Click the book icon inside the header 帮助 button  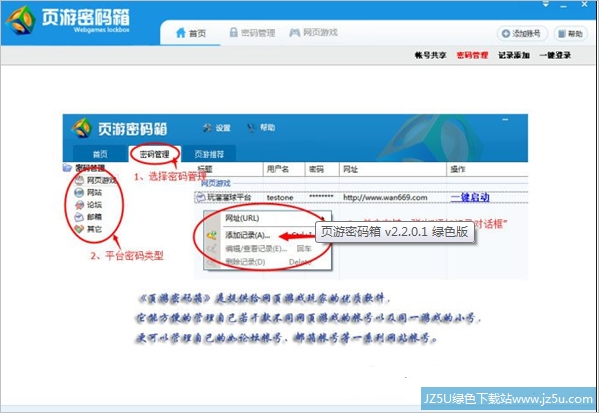click(x=562, y=34)
